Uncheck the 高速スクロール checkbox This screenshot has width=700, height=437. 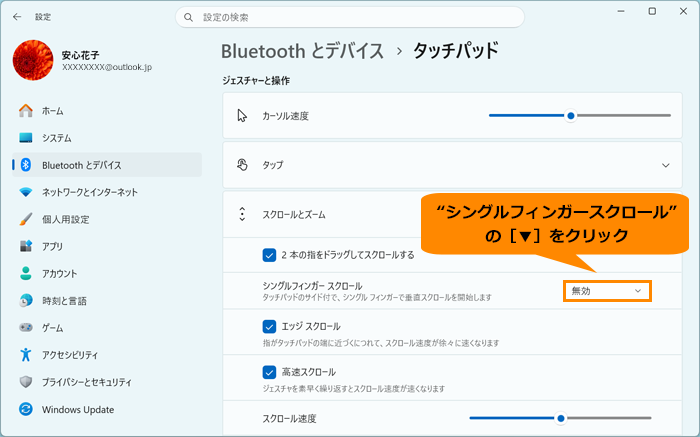(x=269, y=372)
